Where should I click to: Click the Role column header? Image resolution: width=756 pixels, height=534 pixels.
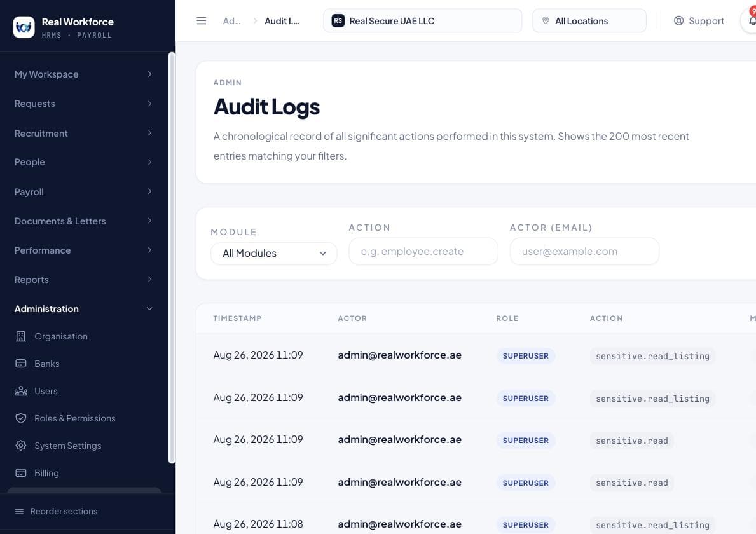pos(507,318)
